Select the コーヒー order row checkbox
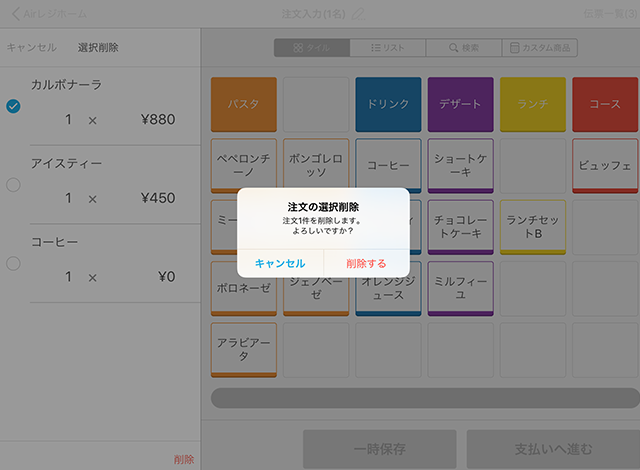The image size is (640, 470). tap(13, 264)
